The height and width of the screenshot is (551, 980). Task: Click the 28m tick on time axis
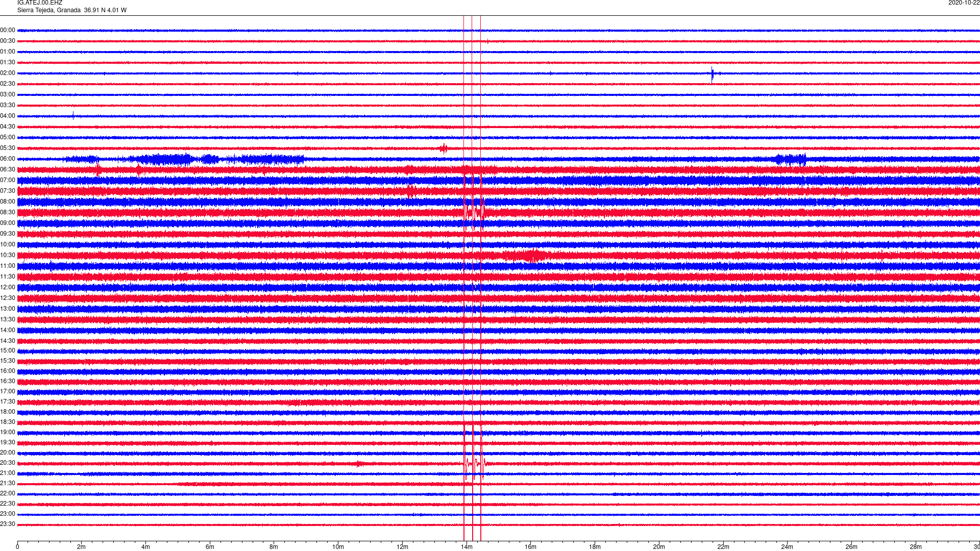(916, 547)
